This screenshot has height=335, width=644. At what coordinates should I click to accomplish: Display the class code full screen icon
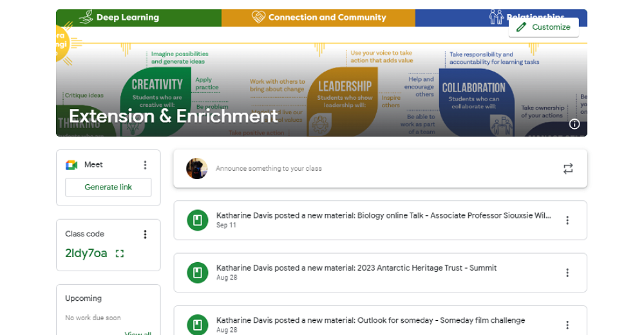pyautogui.click(x=120, y=253)
